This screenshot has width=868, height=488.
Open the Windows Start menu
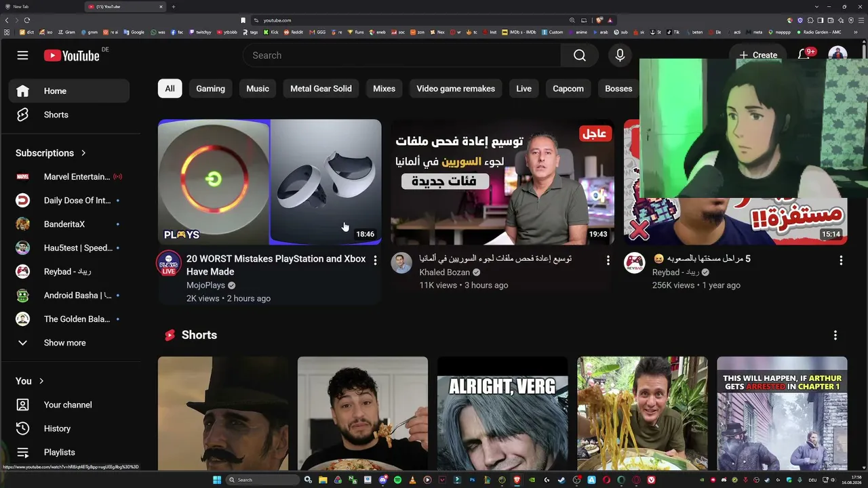(217, 480)
